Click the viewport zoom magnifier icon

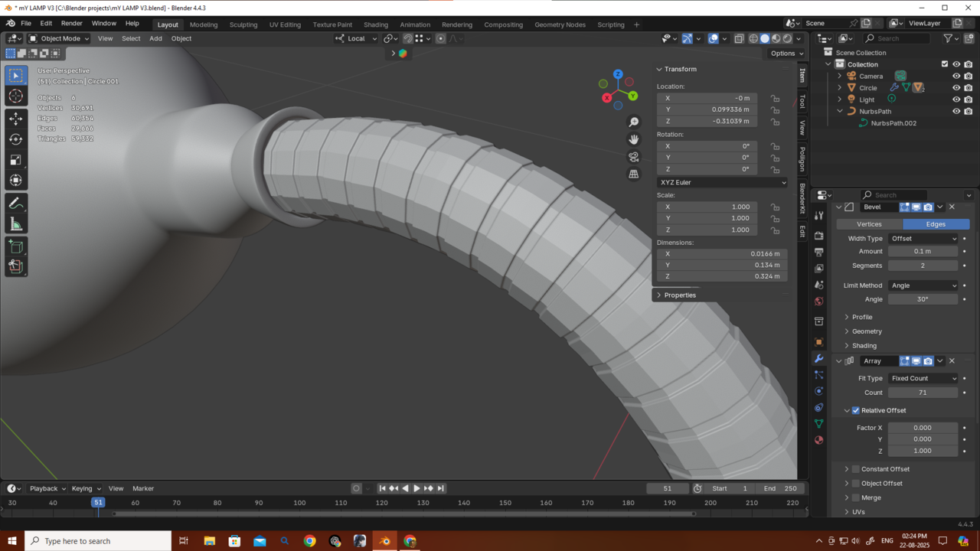[633, 122]
